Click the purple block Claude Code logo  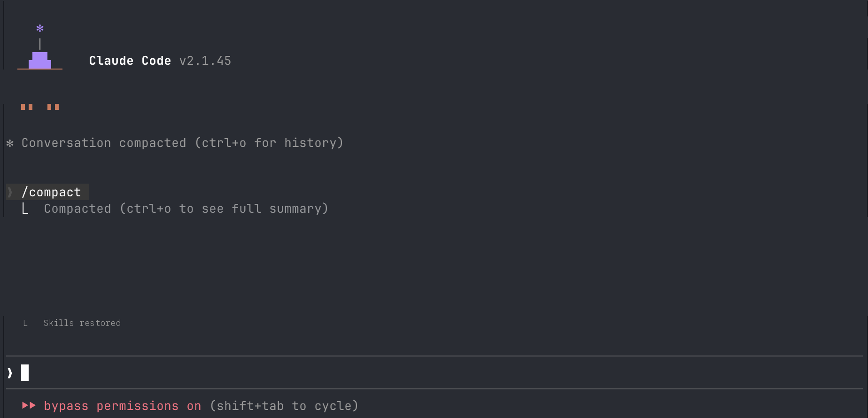coord(40,61)
